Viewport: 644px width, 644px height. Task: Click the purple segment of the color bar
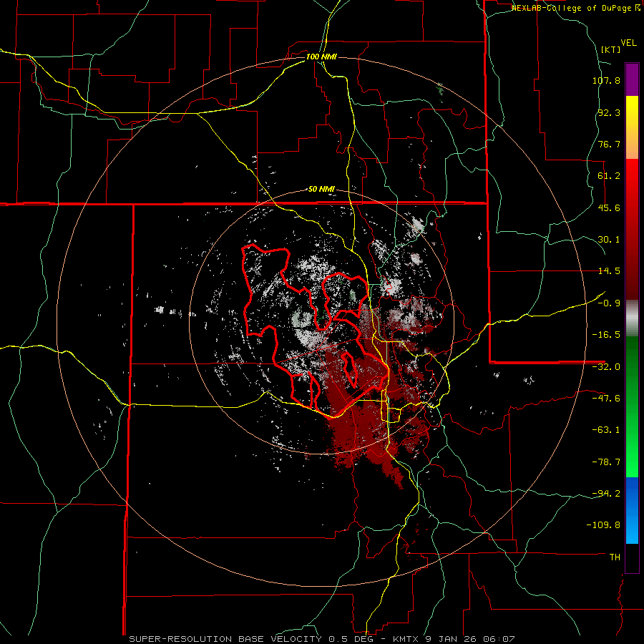click(632, 79)
